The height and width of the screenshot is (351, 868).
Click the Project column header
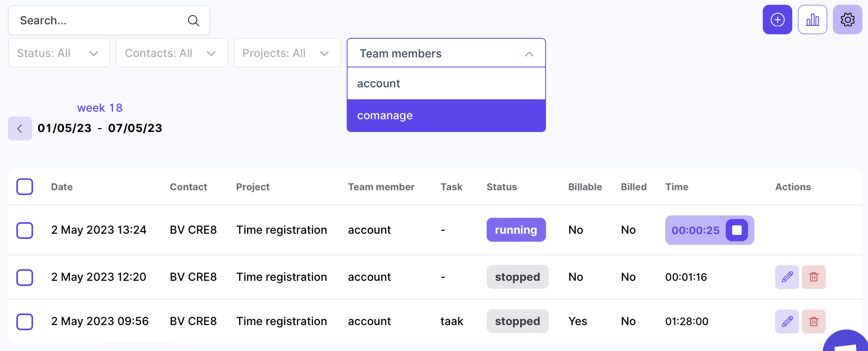coord(253,187)
